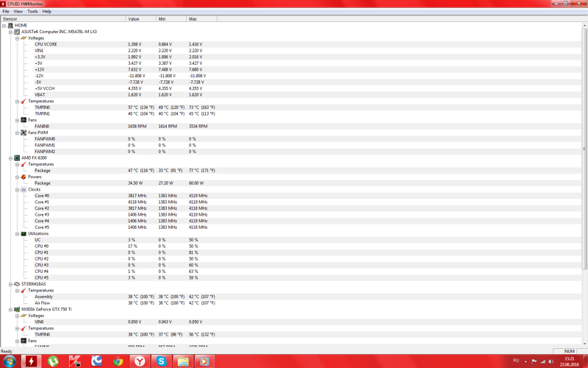
Task: Collapse Temperatures group under ST3500418AS
Action: [x=17, y=291]
